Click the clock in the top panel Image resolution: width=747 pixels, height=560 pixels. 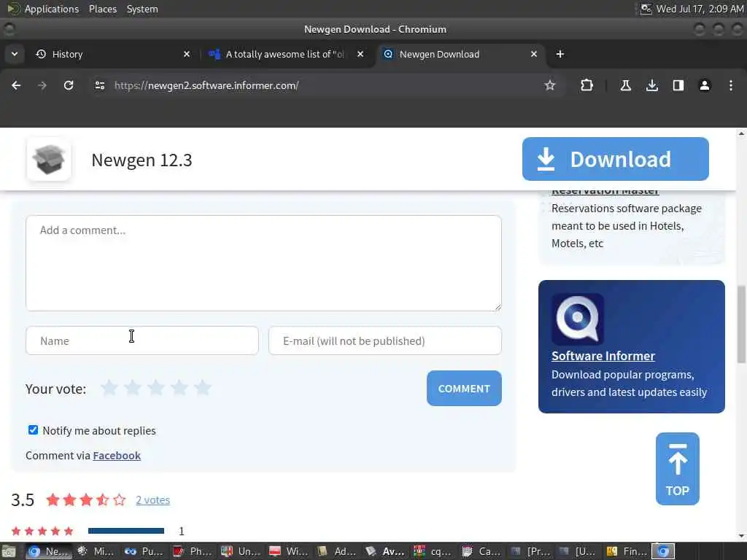point(700,9)
